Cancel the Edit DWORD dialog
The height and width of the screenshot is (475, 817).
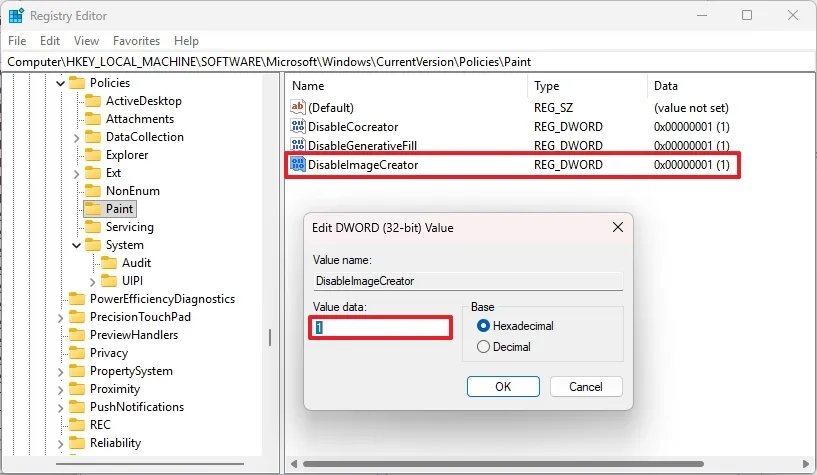pos(586,386)
